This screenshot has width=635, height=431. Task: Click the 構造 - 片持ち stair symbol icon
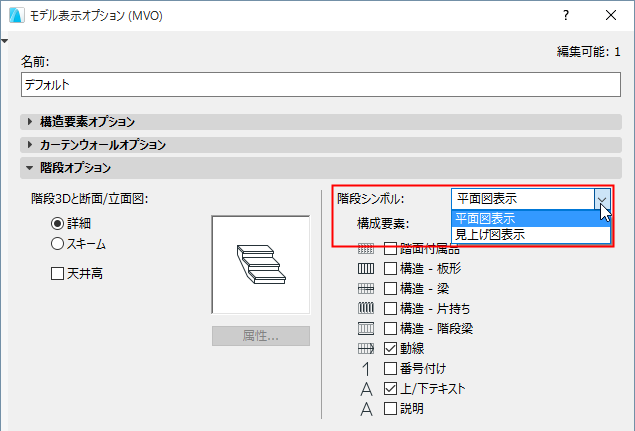tap(366, 309)
